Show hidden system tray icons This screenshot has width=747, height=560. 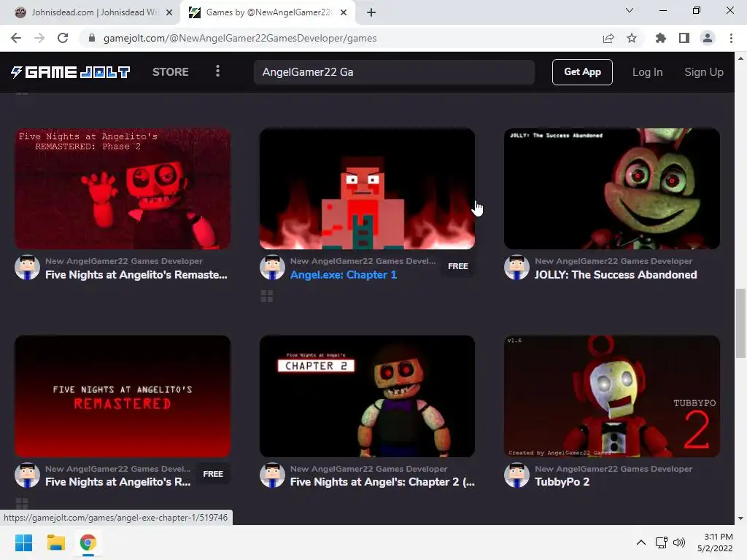(641, 542)
